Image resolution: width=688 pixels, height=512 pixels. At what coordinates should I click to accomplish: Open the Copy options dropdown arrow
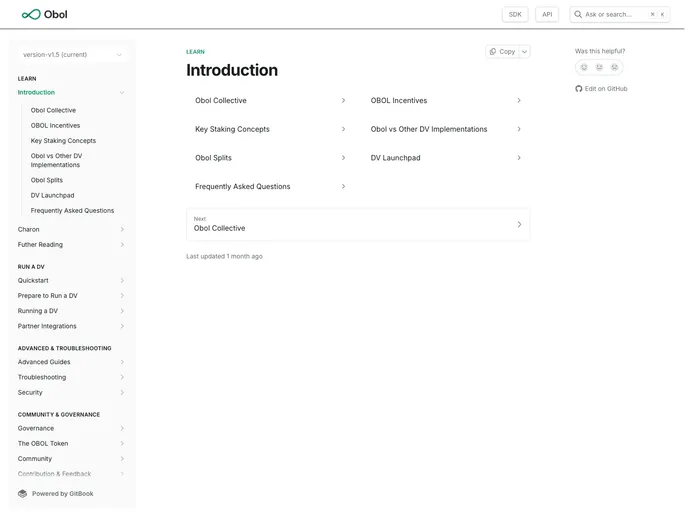[x=524, y=51]
